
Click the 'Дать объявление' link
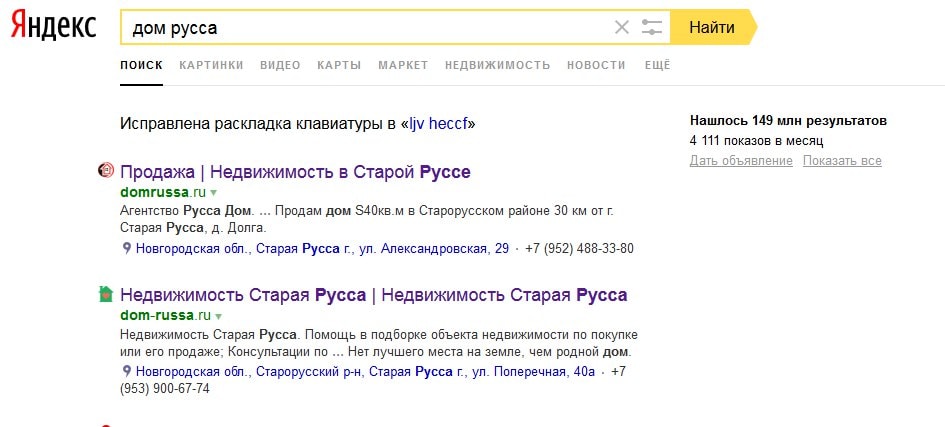pyautogui.click(x=741, y=161)
